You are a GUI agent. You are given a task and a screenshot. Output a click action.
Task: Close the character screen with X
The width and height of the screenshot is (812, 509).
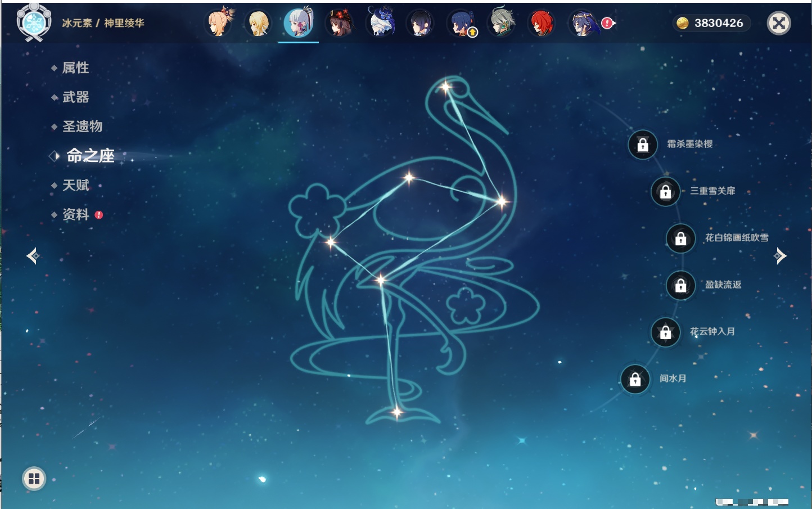[779, 23]
